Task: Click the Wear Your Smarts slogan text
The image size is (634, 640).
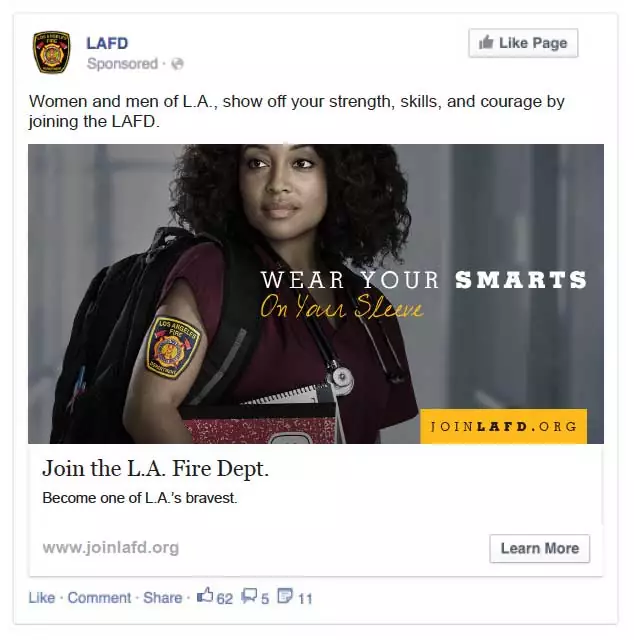Action: point(423,294)
